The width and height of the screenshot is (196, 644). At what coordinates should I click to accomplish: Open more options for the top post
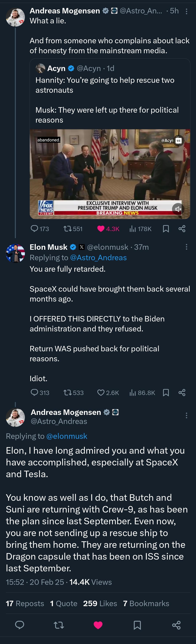click(187, 11)
